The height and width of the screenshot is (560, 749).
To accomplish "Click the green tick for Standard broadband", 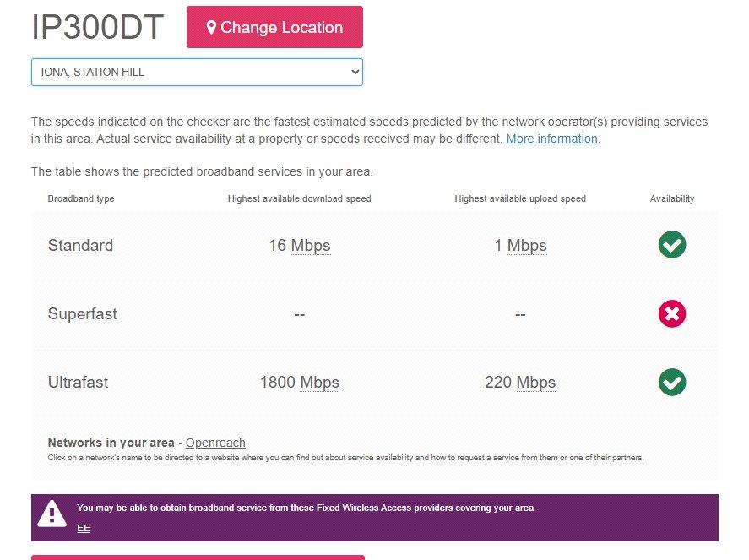I will [671, 245].
